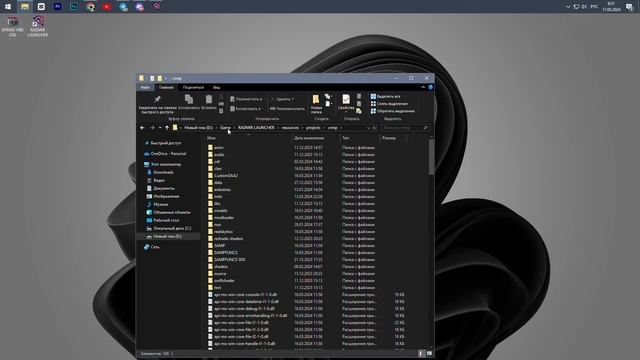This screenshot has height=360, width=640.
Task: Open address bar history dropdown
Action: [x=368, y=128]
